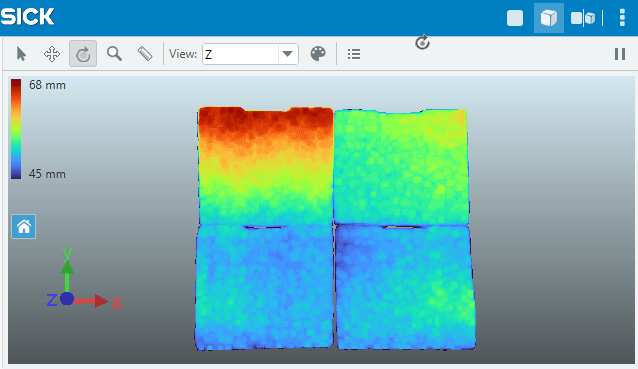Screen dimensions: 638x369
Task: Expand the View dropdown arrow
Action: pos(288,54)
